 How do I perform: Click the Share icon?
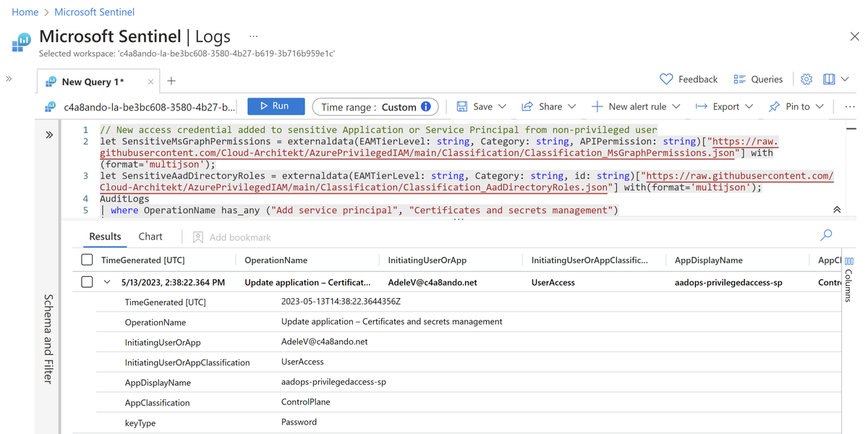click(527, 106)
